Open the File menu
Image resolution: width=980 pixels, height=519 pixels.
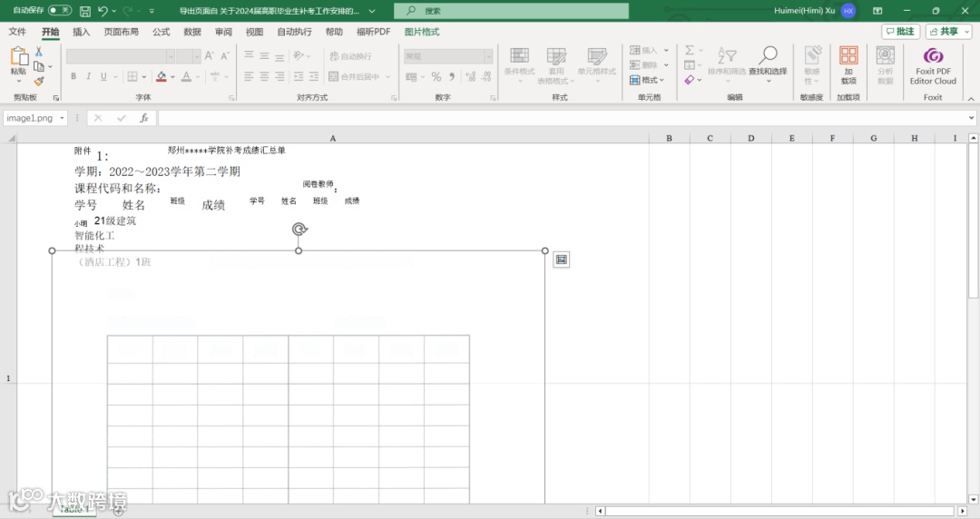coord(17,32)
